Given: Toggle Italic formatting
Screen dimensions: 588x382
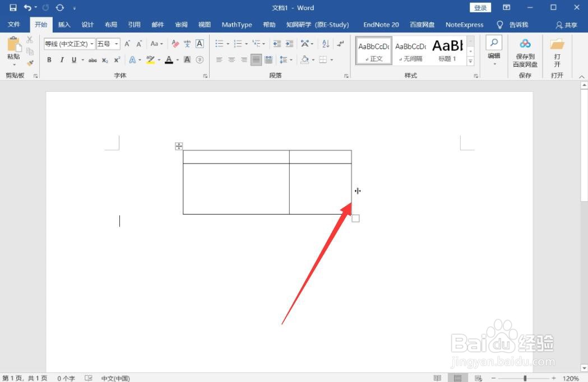Looking at the screenshot, I should point(62,59).
